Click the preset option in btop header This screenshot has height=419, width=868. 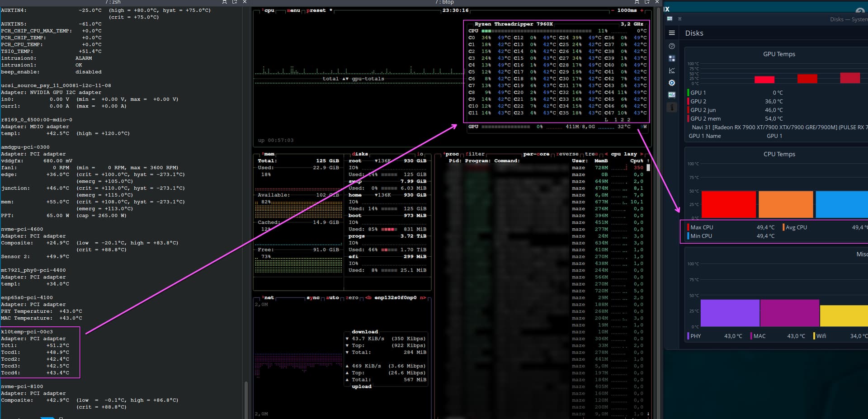tap(317, 10)
